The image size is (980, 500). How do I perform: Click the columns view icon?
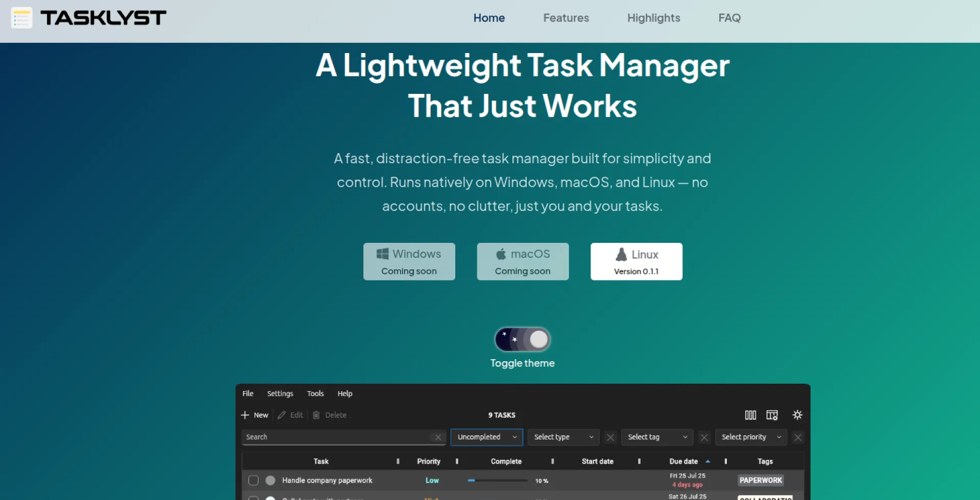[750, 415]
